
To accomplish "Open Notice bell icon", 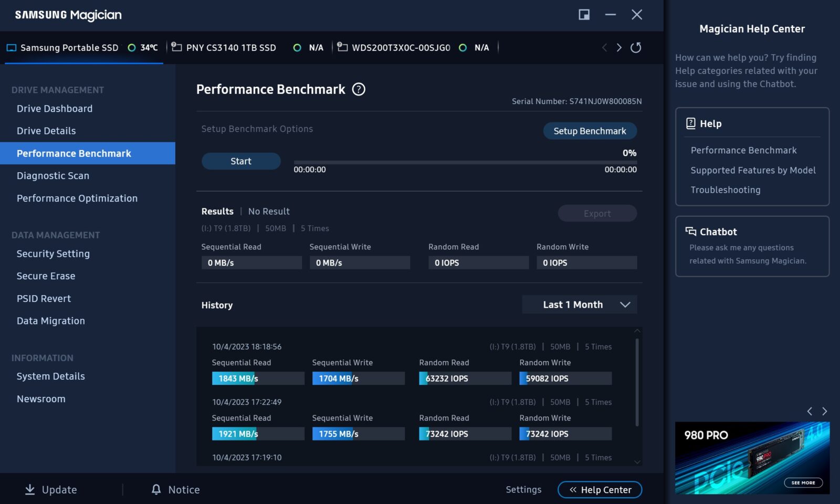I will (156, 489).
